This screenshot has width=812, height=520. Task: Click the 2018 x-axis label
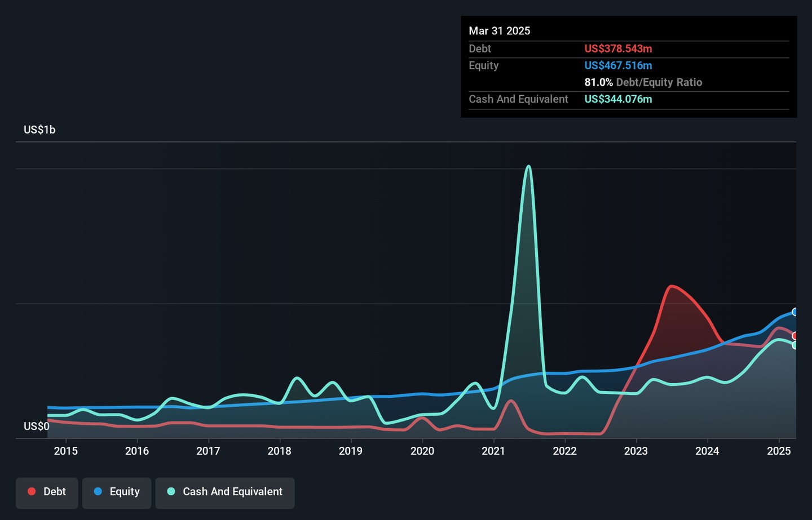[x=280, y=451]
